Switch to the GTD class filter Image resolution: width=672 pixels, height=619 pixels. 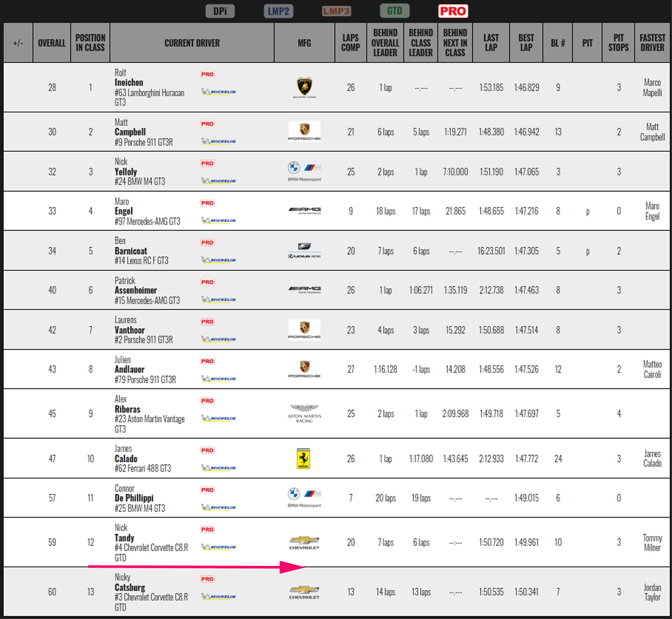click(x=395, y=11)
